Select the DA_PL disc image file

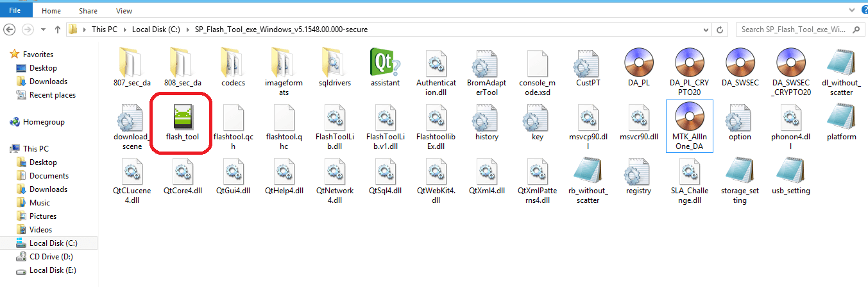(639, 69)
